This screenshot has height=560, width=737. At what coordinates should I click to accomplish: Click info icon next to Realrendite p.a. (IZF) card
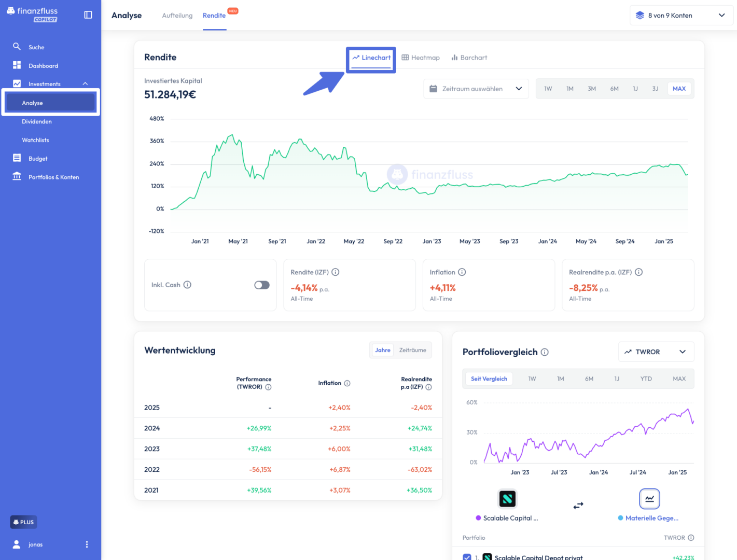(639, 272)
